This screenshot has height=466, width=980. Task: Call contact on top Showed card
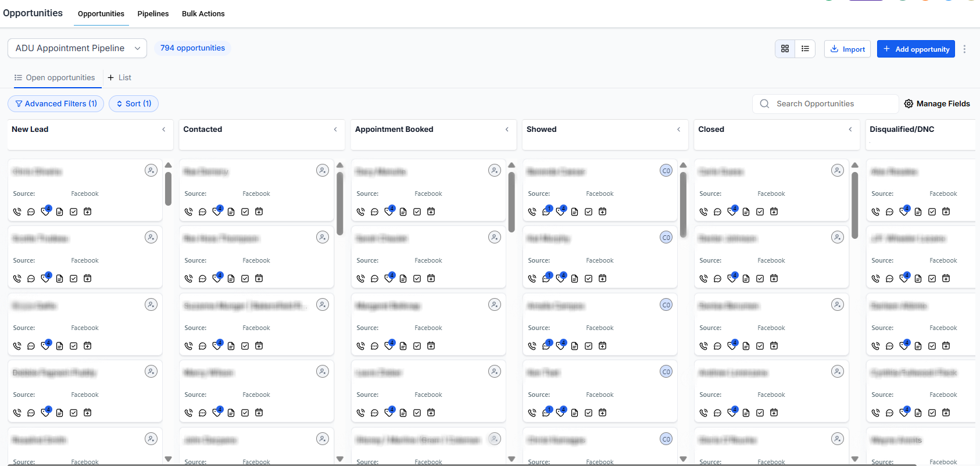(532, 212)
